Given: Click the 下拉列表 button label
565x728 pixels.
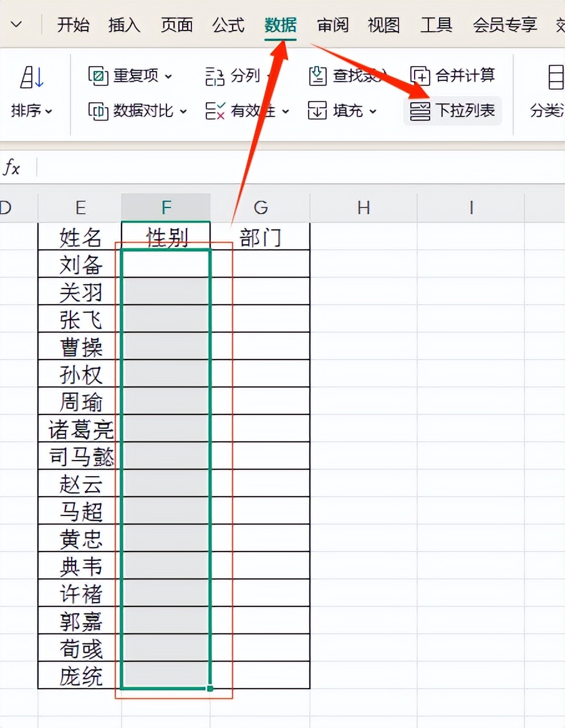Looking at the screenshot, I should 466,111.
